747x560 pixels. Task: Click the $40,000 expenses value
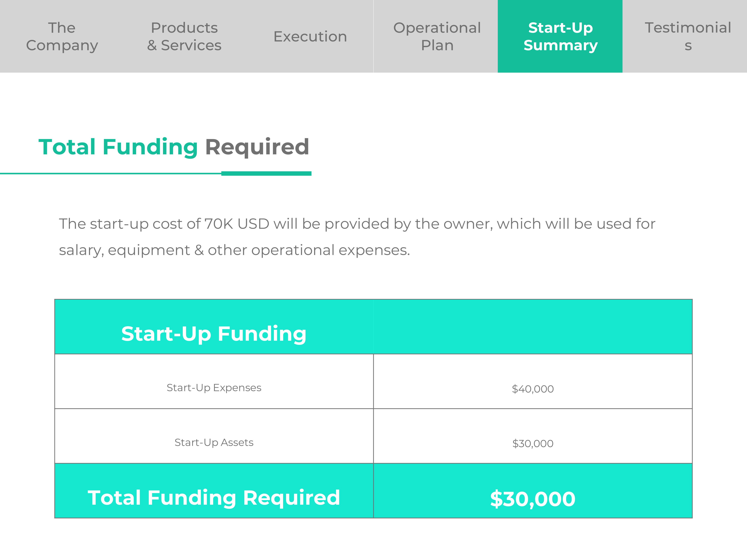click(x=533, y=389)
